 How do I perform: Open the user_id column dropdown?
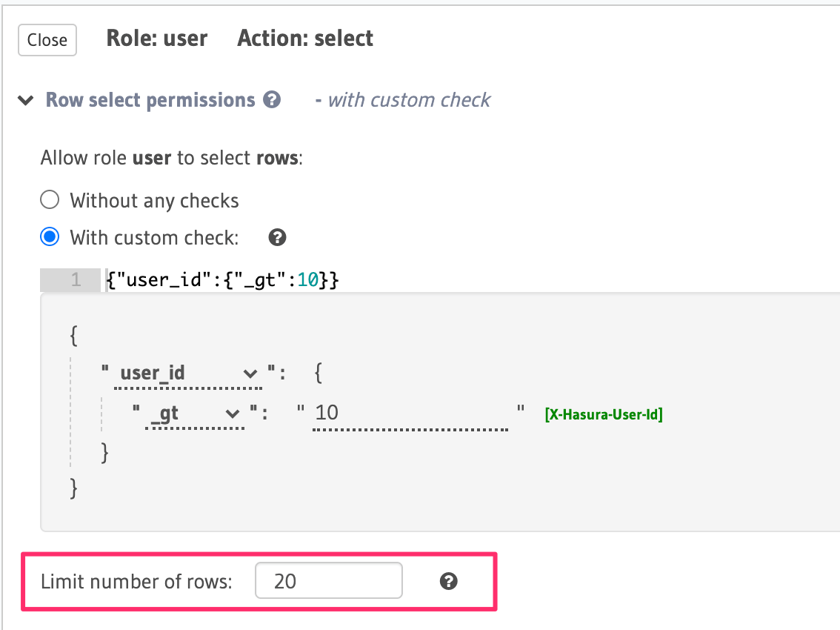[x=189, y=373]
